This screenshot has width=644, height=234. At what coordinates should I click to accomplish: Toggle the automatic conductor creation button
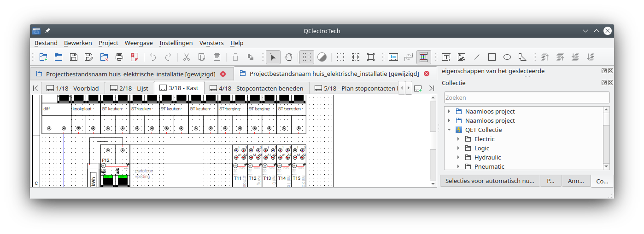pyautogui.click(x=423, y=57)
